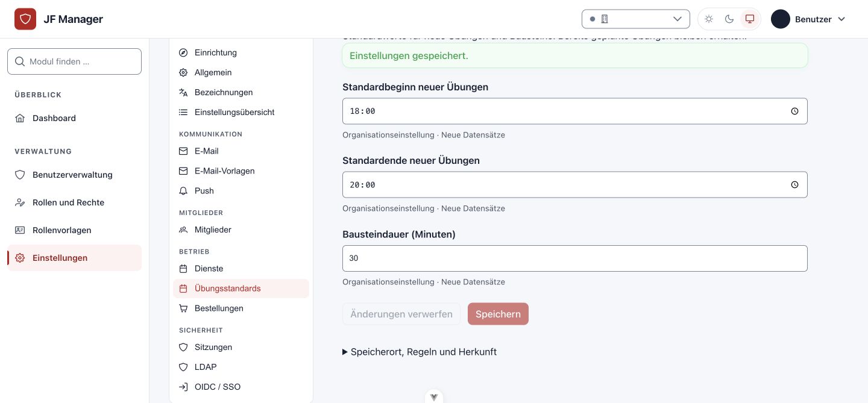
Task: Focus the Modul finden search field
Action: point(74,61)
